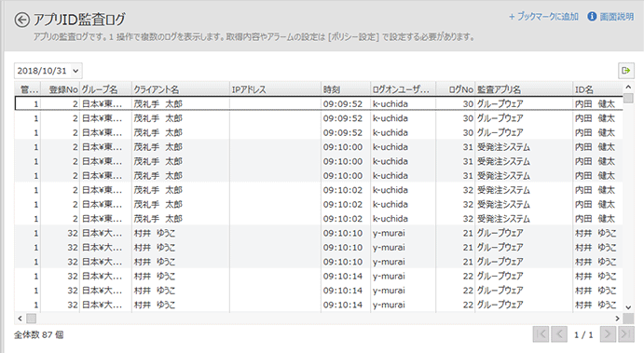
Task: Click the horizontal scrollbar right arrow
Action: [617, 319]
